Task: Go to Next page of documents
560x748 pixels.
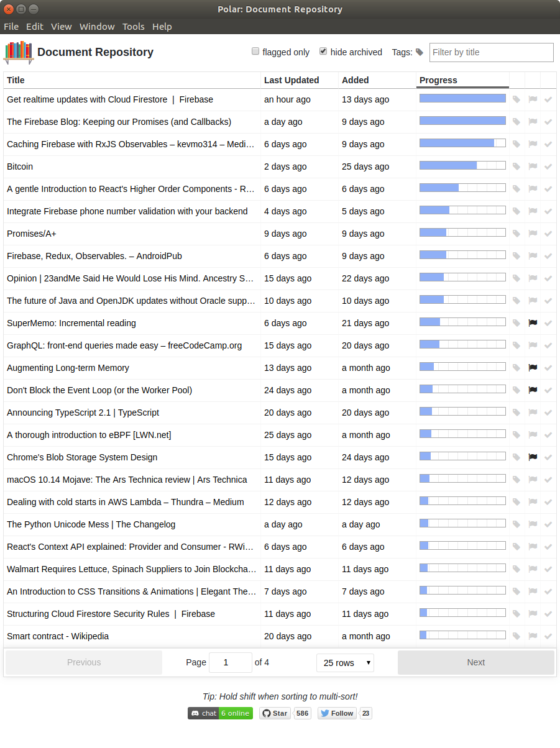Action: point(476,662)
